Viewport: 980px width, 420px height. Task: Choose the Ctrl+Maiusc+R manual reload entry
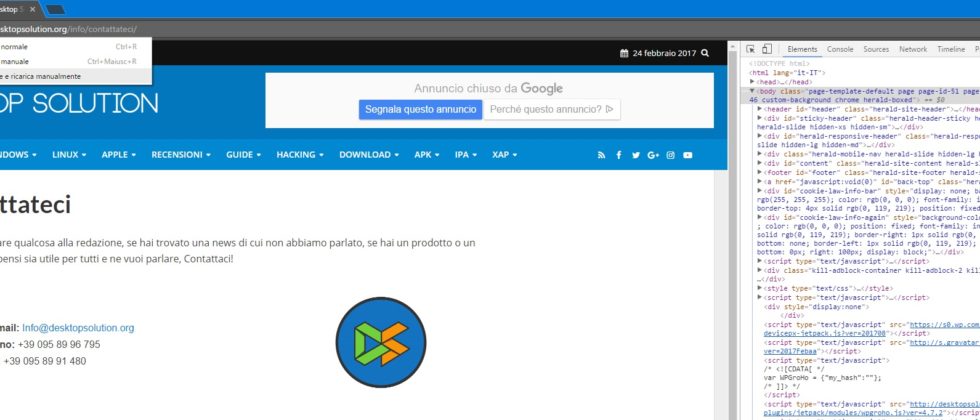point(76,61)
